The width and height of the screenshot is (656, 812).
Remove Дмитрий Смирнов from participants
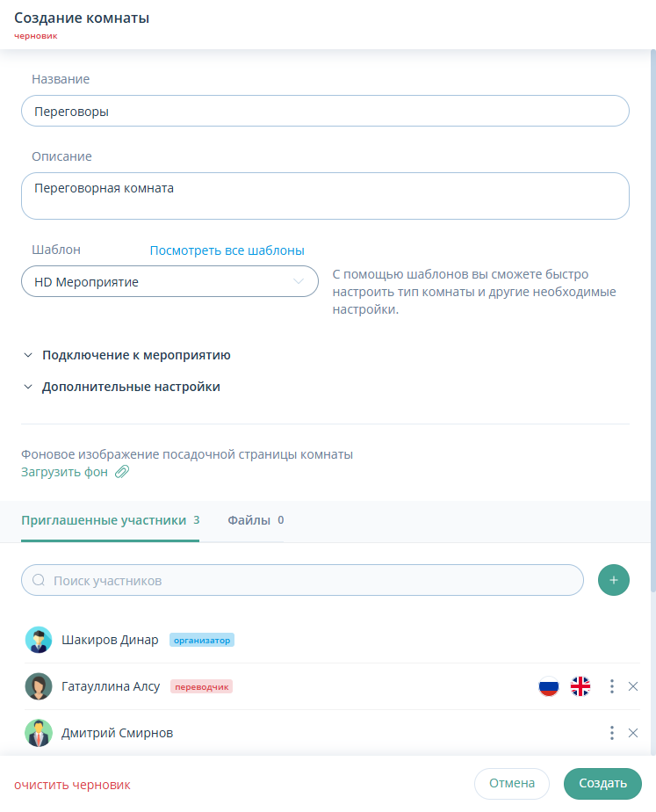click(633, 733)
